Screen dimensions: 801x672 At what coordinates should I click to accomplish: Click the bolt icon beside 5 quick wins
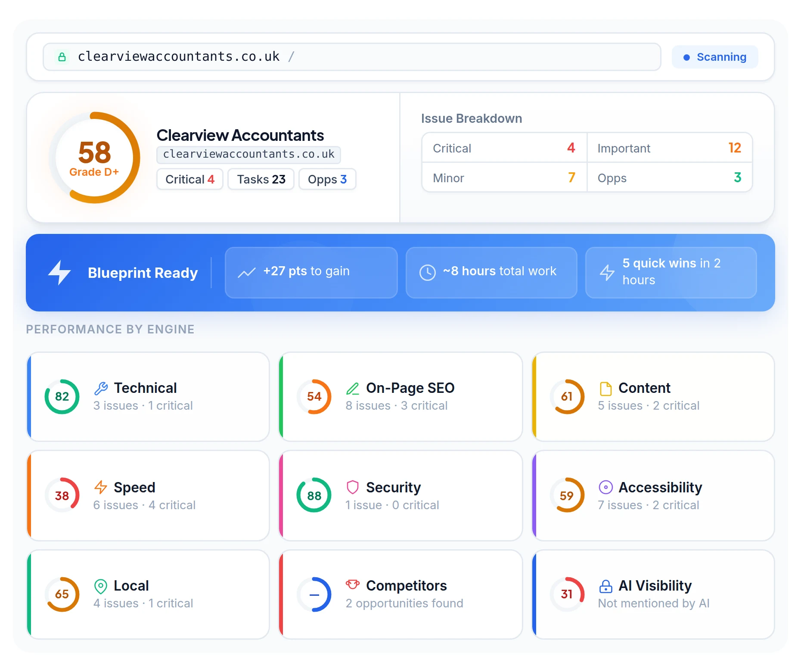(607, 272)
